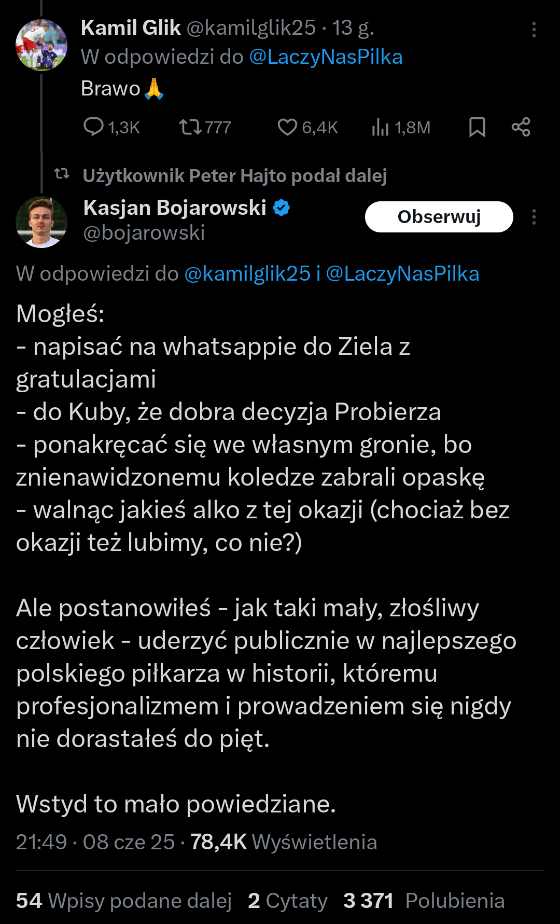Open @kamilglik25 mention link
Viewport: 560px width, 924px height.
247,274
